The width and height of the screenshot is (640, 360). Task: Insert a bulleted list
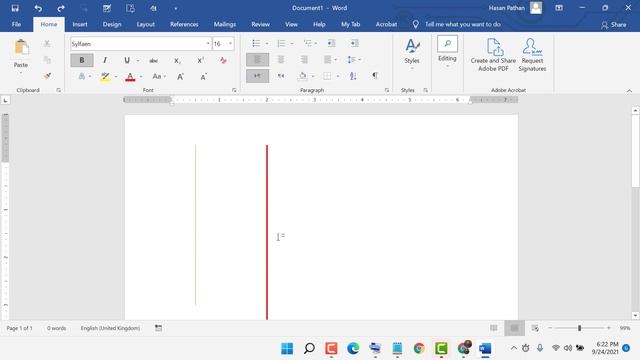[256, 43]
